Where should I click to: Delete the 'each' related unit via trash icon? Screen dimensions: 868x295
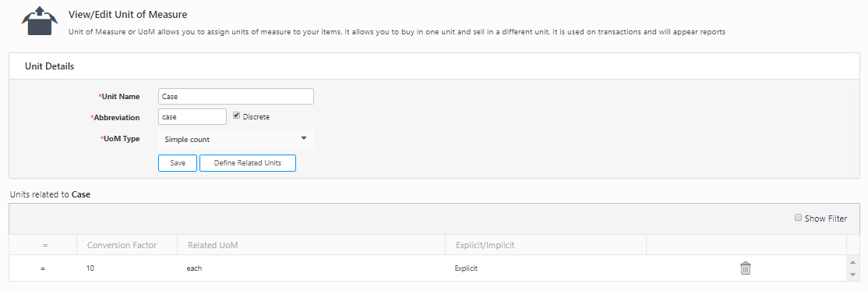click(746, 268)
